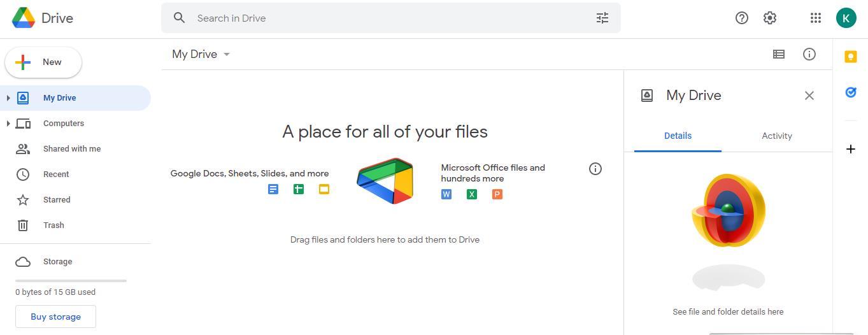Open the Google apps grid
The width and height of the screenshot is (868, 335).
point(816,18)
